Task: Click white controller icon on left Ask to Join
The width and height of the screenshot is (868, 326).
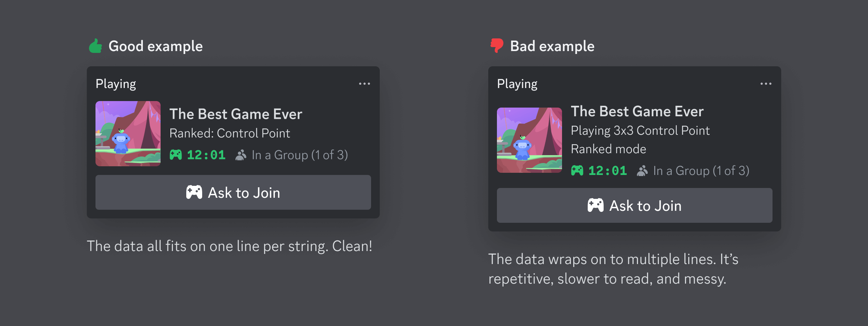Action: pyautogui.click(x=194, y=192)
